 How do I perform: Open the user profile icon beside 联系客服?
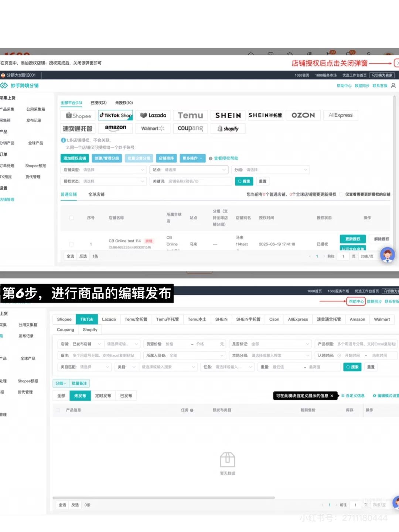tap(393, 86)
